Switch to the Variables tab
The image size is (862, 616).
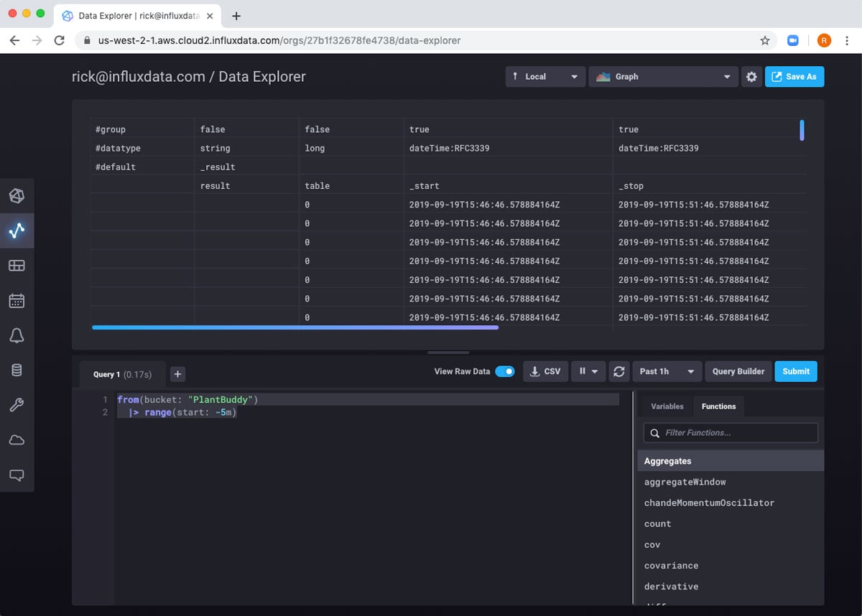(667, 406)
